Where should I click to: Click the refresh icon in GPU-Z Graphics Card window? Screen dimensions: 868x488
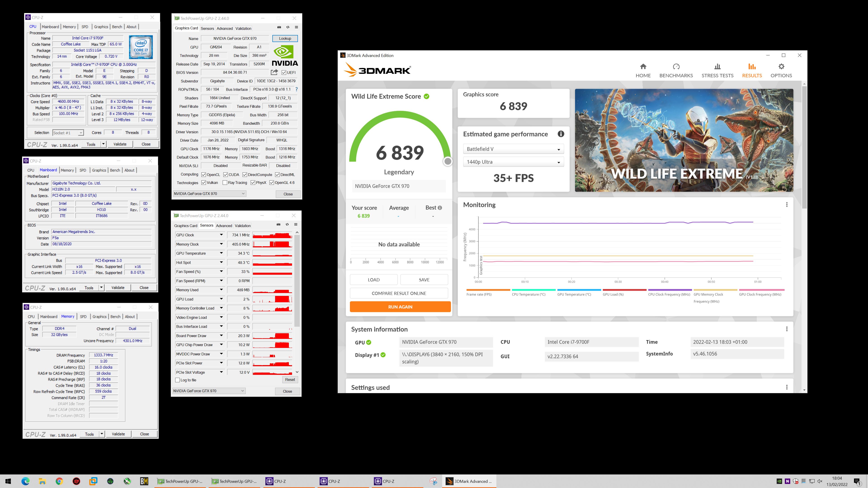click(x=288, y=27)
